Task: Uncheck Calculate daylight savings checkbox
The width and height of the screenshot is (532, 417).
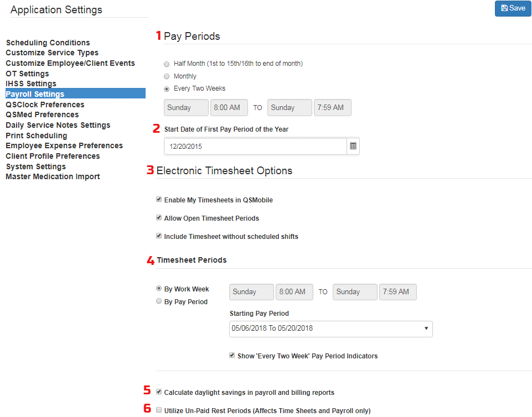Action: [x=158, y=391]
